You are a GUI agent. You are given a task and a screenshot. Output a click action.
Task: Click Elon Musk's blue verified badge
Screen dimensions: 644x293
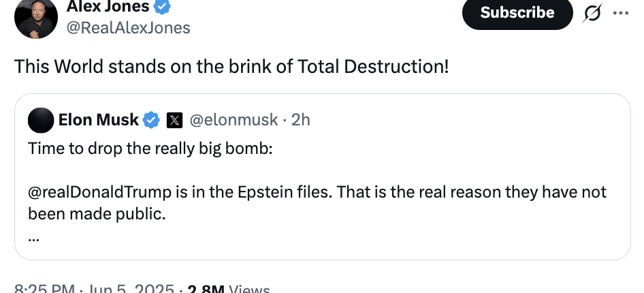150,121
